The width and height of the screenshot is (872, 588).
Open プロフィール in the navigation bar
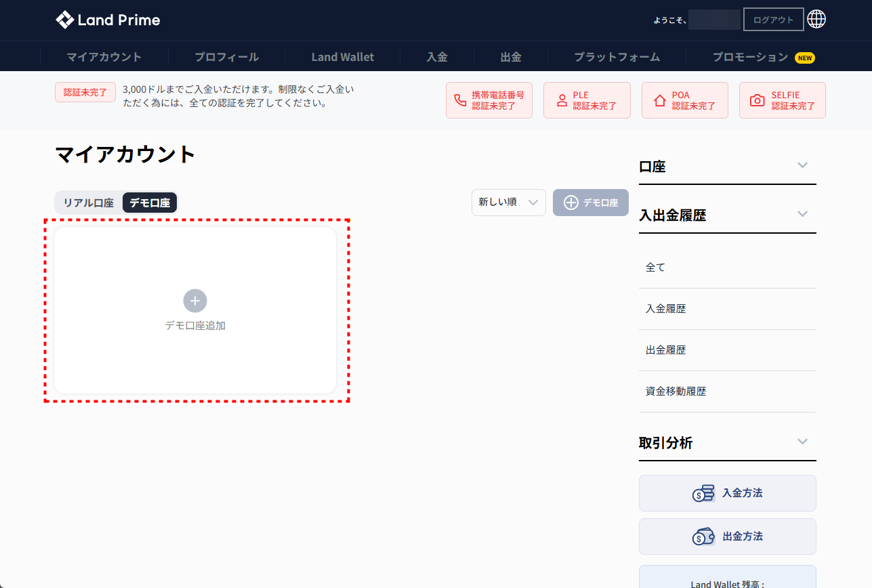click(227, 57)
